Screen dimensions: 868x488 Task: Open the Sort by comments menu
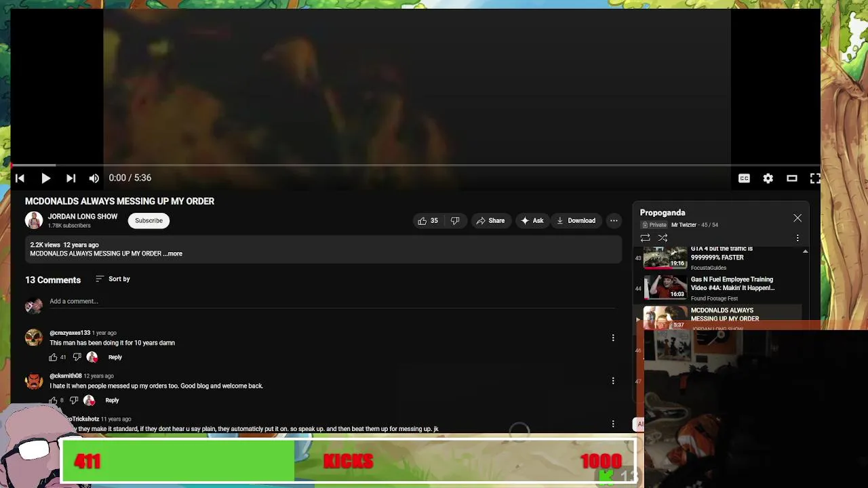tap(113, 279)
